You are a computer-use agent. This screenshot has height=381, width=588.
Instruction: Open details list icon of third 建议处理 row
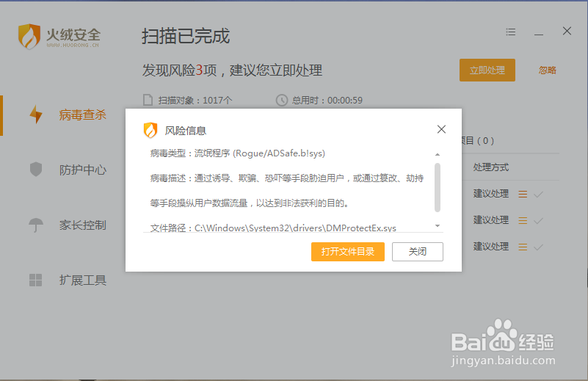pos(523,247)
